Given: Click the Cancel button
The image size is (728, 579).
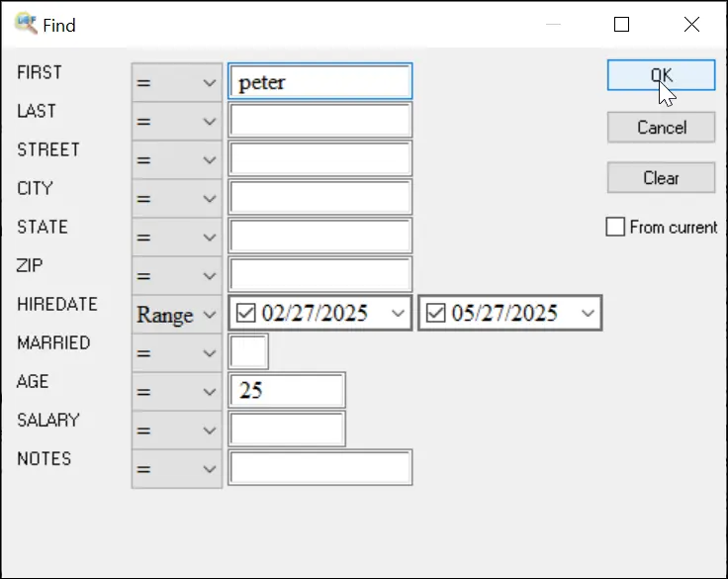Looking at the screenshot, I should (661, 127).
